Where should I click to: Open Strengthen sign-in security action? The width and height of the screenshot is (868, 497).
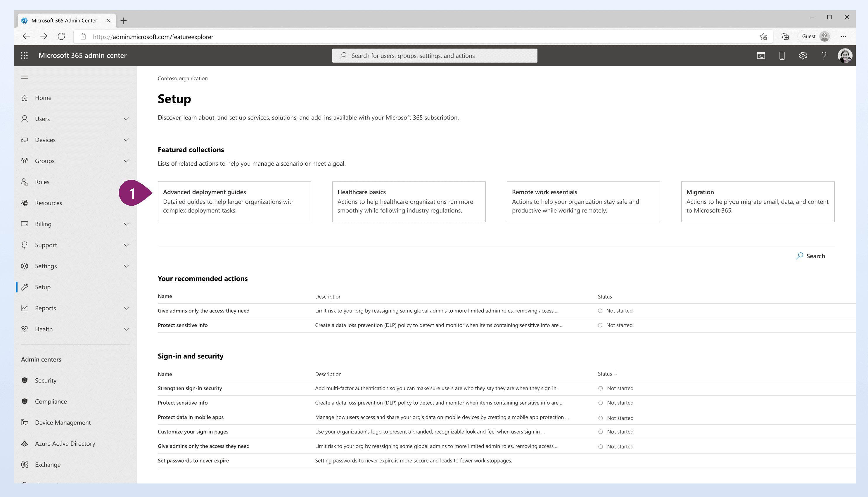[x=190, y=388]
